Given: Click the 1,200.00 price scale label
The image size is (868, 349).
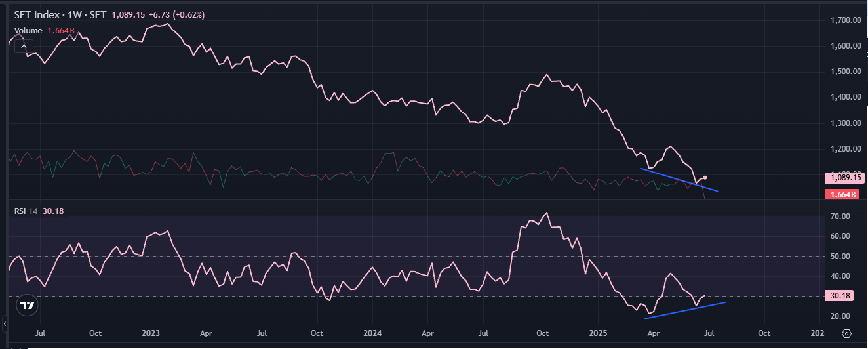Looking at the screenshot, I should (845, 149).
